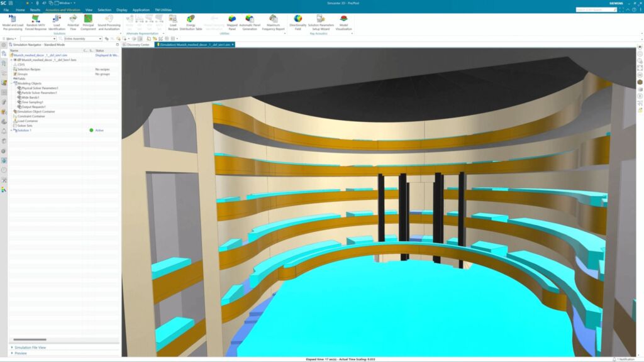Image resolution: width=644 pixels, height=362 pixels.
Task: Check the Solver Sets checkbox
Action: tap(16, 126)
